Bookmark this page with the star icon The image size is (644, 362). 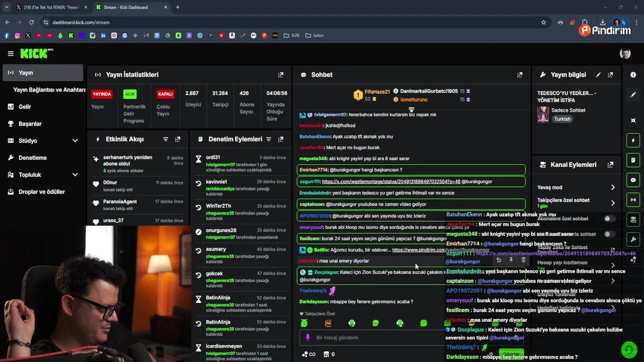tap(543, 22)
